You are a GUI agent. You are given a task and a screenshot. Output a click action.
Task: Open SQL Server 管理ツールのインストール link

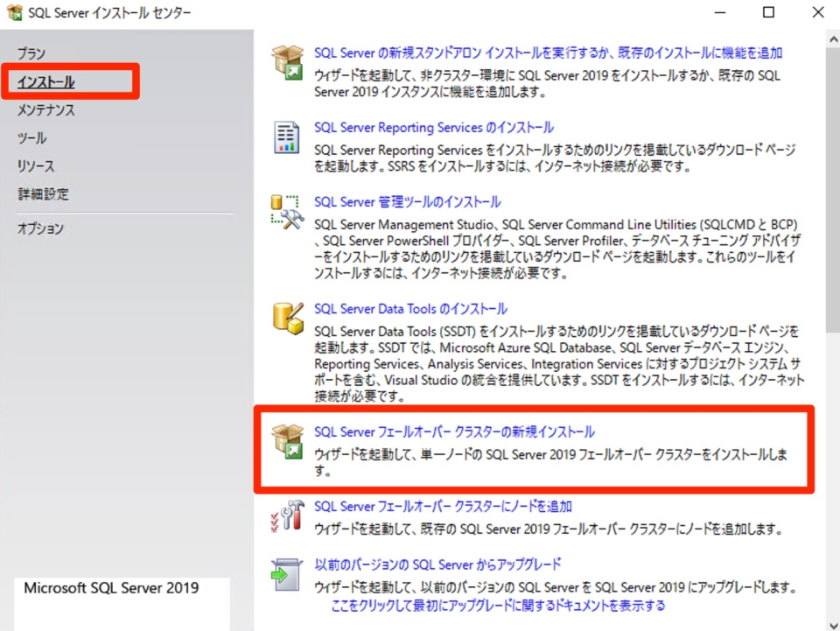407,202
